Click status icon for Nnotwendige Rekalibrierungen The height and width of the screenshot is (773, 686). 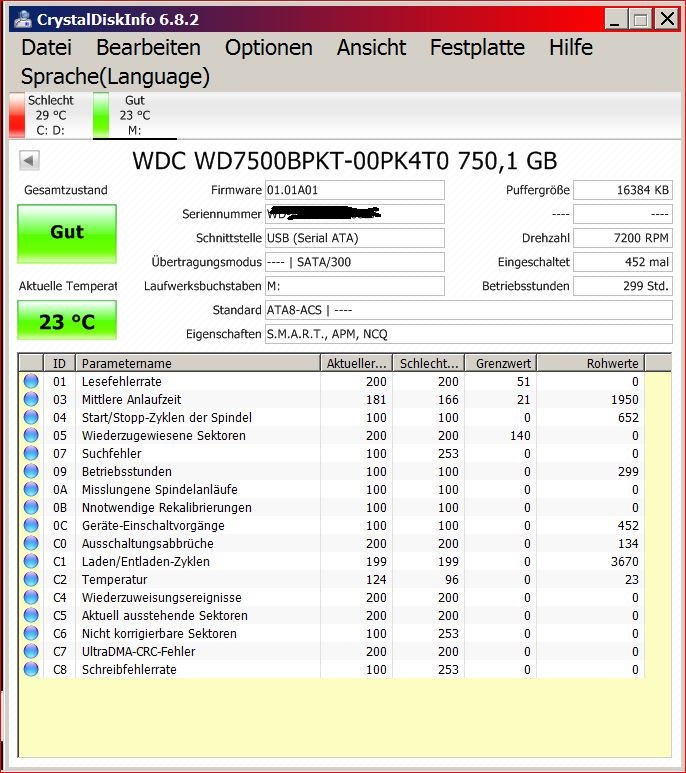(x=31, y=507)
